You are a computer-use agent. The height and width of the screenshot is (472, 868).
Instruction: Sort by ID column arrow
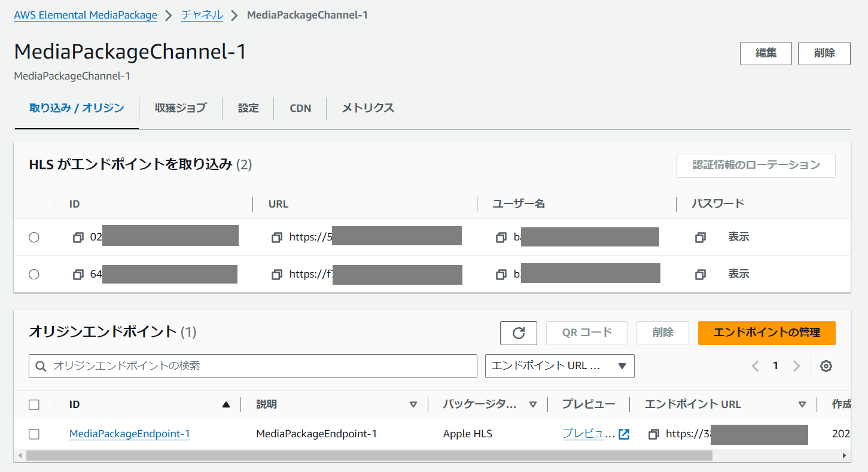(226, 405)
